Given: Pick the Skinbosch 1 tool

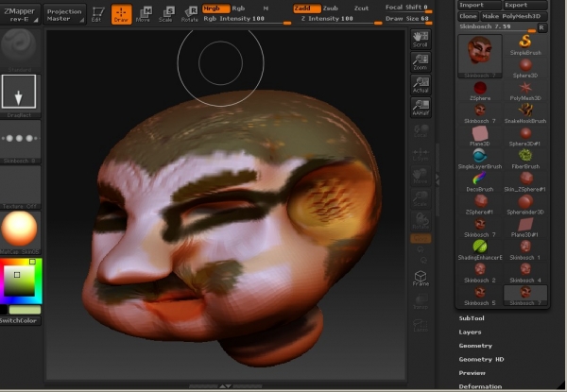Looking at the screenshot, I should click(525, 250).
